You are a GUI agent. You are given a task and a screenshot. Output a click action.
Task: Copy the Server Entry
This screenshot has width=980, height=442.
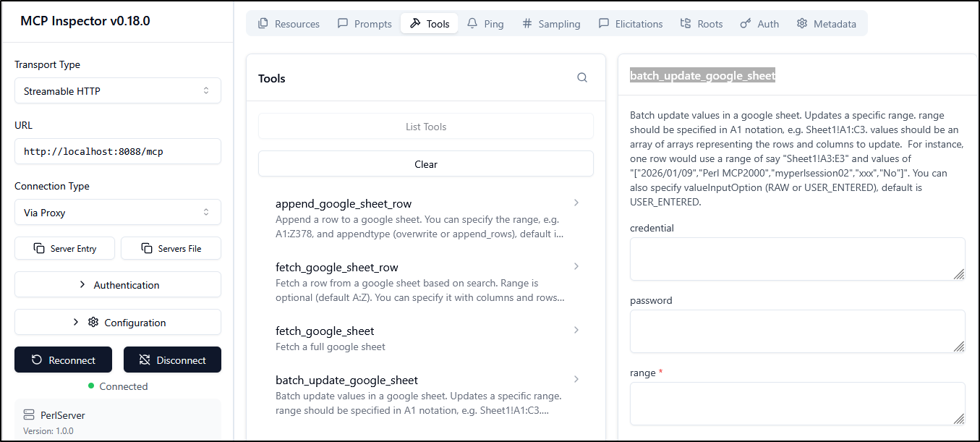click(x=65, y=248)
